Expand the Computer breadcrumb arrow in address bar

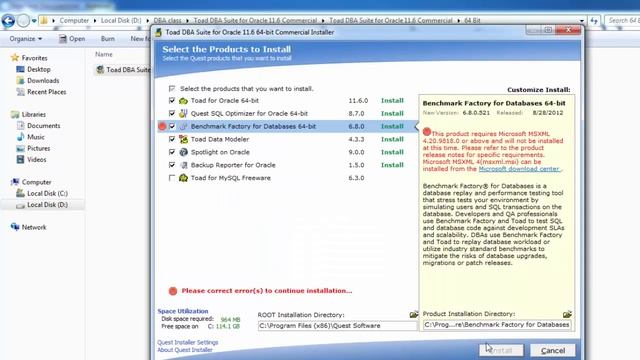(x=95, y=20)
